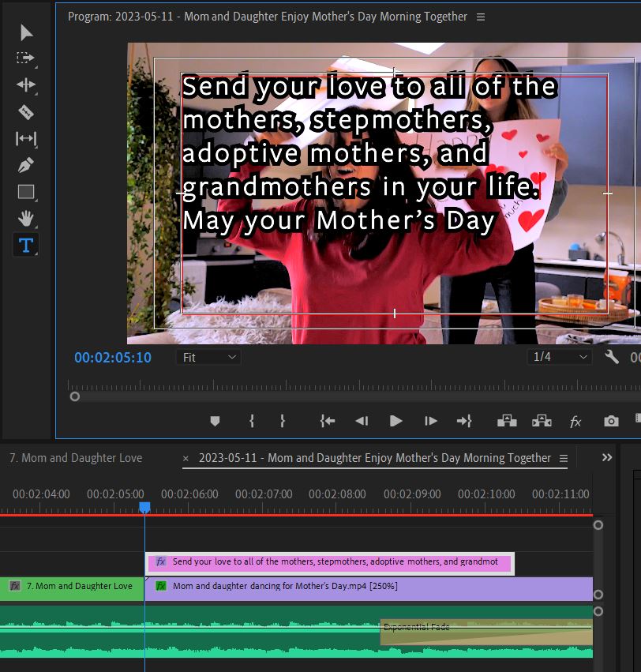Click the Extract button
The width and height of the screenshot is (641, 672).
[x=542, y=422]
